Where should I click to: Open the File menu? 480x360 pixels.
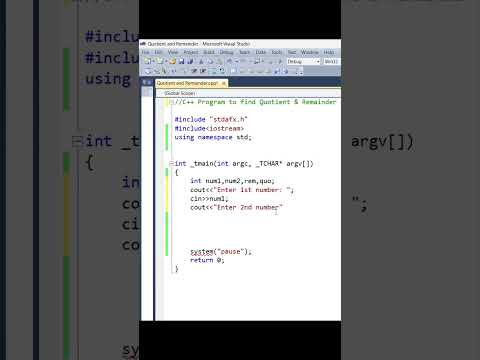[145, 52]
